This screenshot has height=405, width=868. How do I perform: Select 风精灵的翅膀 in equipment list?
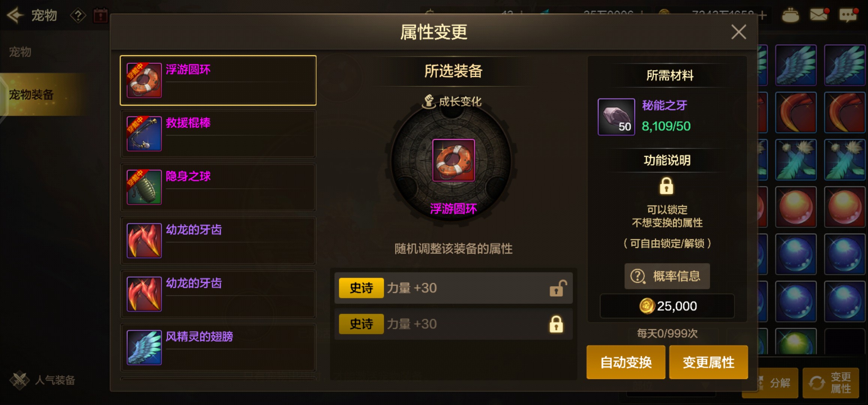coord(218,348)
